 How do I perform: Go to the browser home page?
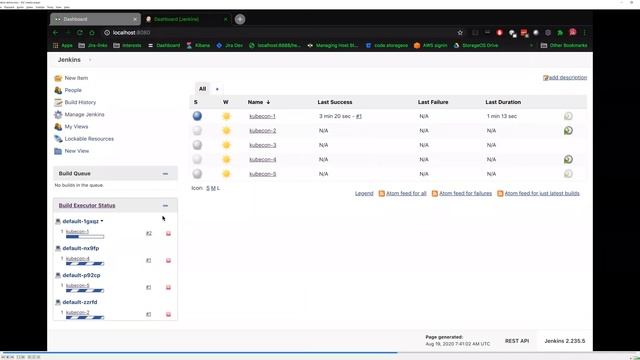[x=92, y=33]
